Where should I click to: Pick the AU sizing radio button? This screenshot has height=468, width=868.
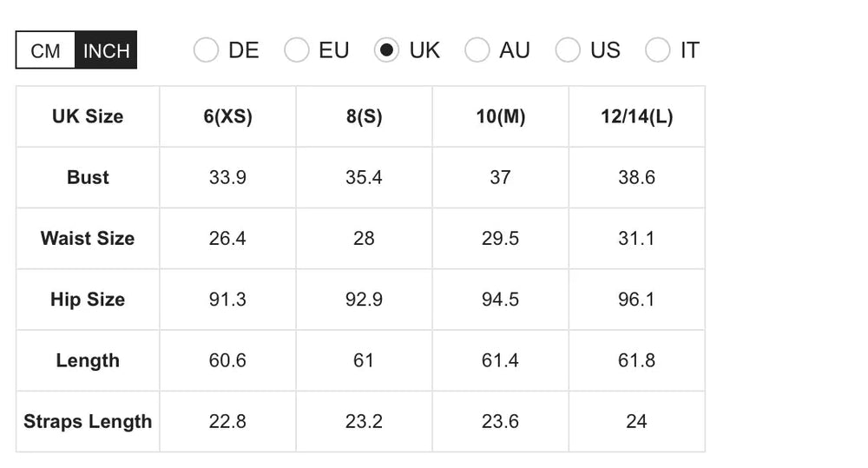pyautogui.click(x=477, y=50)
